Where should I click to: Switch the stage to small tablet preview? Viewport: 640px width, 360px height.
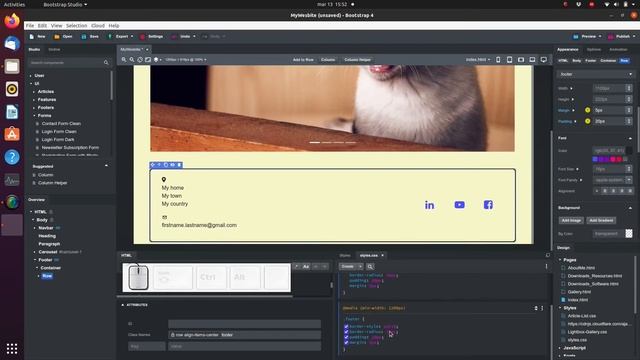pos(510,60)
